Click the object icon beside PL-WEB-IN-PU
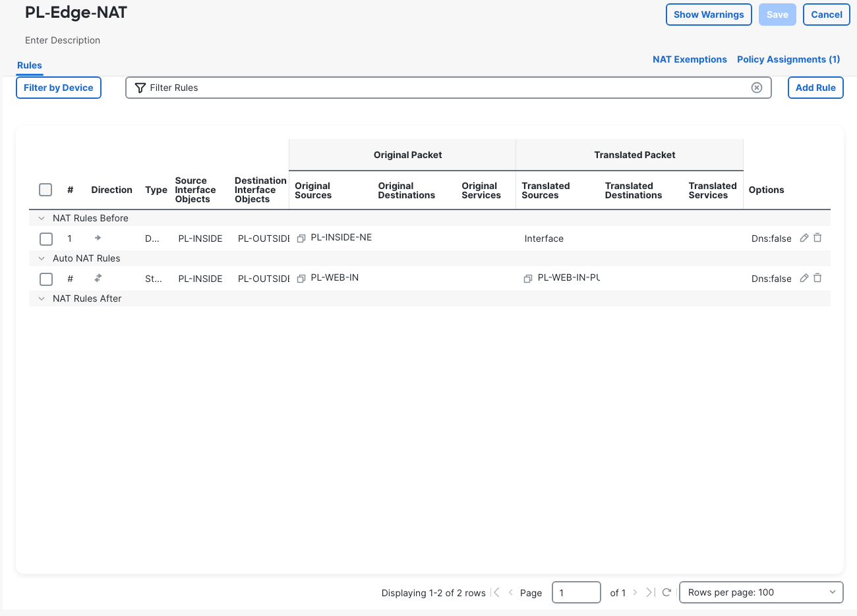Screen dimensions: 857x616 click(528, 279)
